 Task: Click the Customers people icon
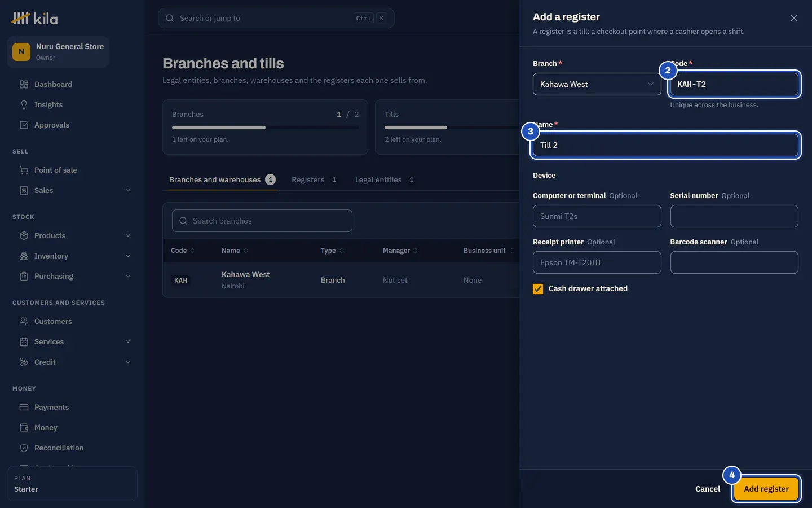(x=24, y=322)
